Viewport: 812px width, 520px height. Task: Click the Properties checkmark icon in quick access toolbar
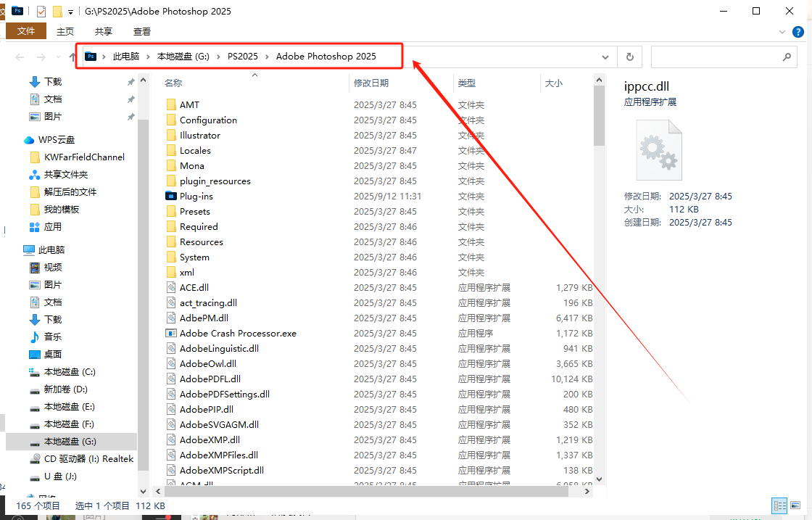click(41, 12)
